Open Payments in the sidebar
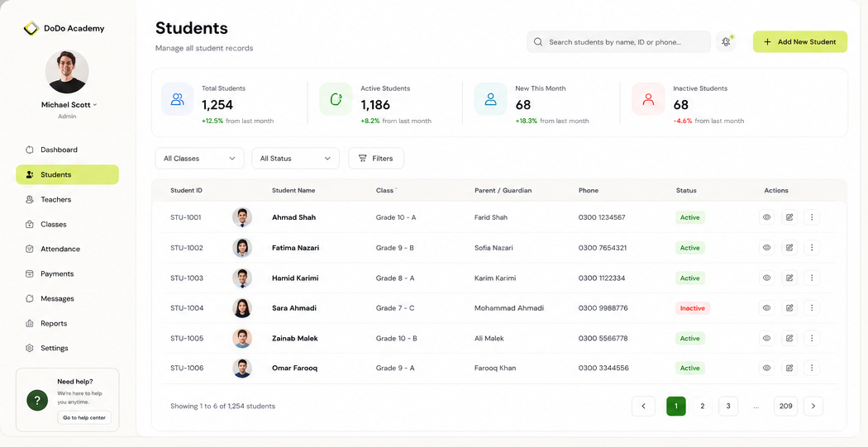This screenshot has width=868, height=447. point(67,273)
